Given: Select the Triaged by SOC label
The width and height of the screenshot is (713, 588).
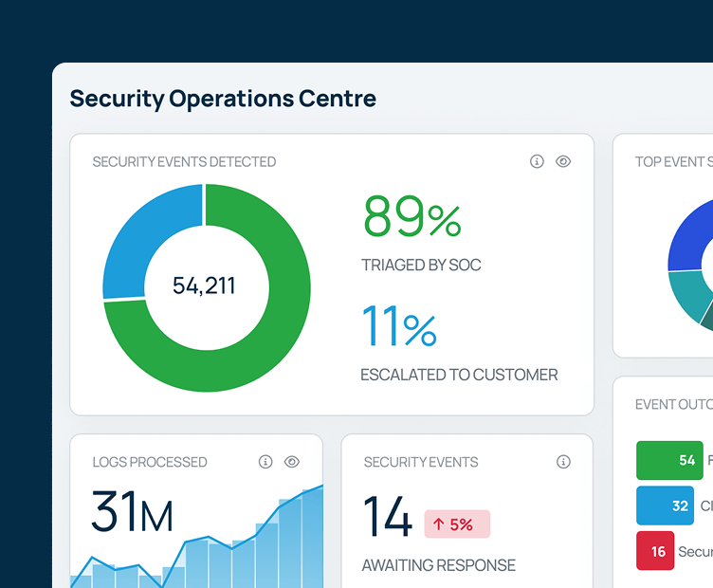Looking at the screenshot, I should (421, 266).
